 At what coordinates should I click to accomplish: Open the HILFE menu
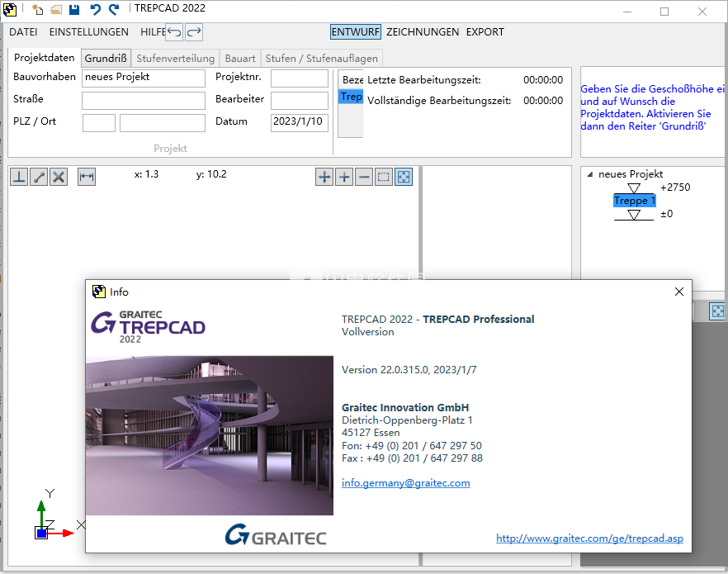tap(153, 32)
